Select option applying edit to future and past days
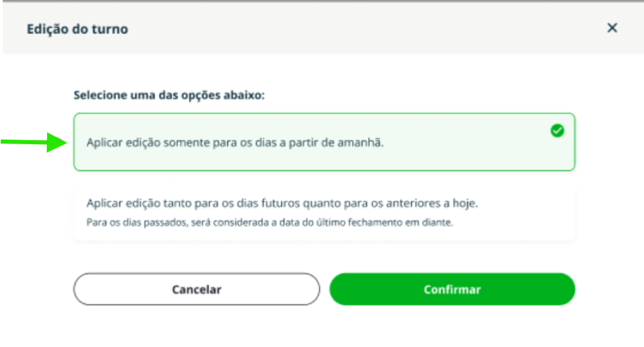 click(324, 212)
